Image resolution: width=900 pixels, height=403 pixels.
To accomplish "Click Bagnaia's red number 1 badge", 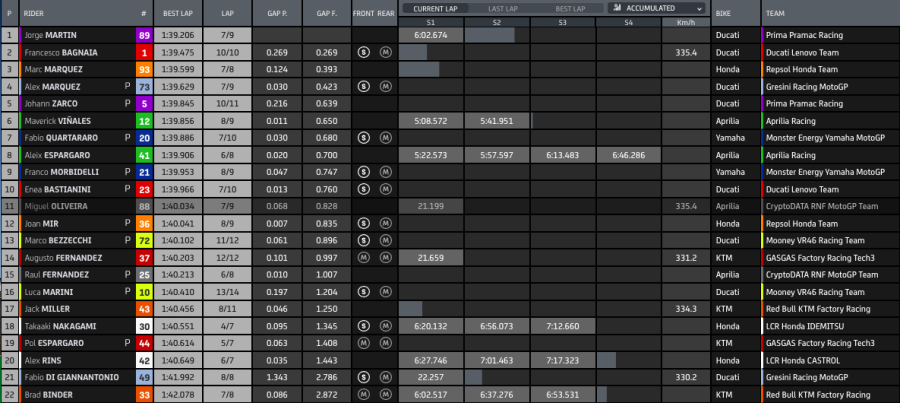I will [145, 52].
